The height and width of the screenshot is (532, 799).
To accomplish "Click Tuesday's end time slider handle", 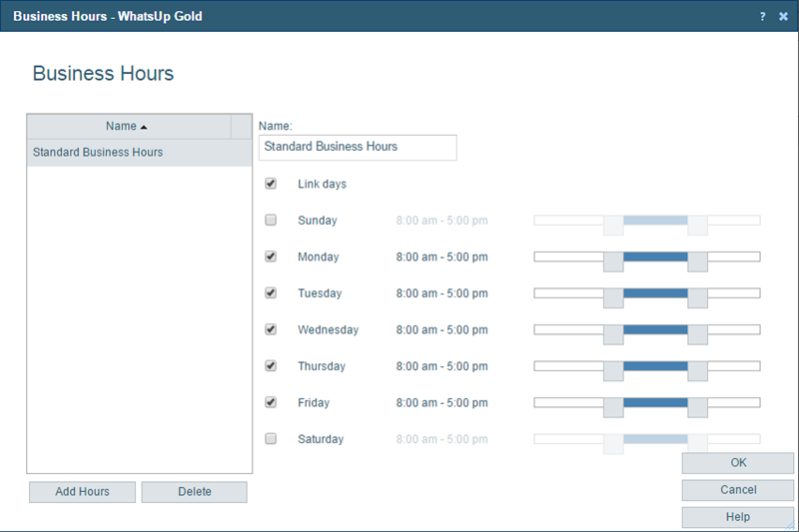I will tap(697, 297).
